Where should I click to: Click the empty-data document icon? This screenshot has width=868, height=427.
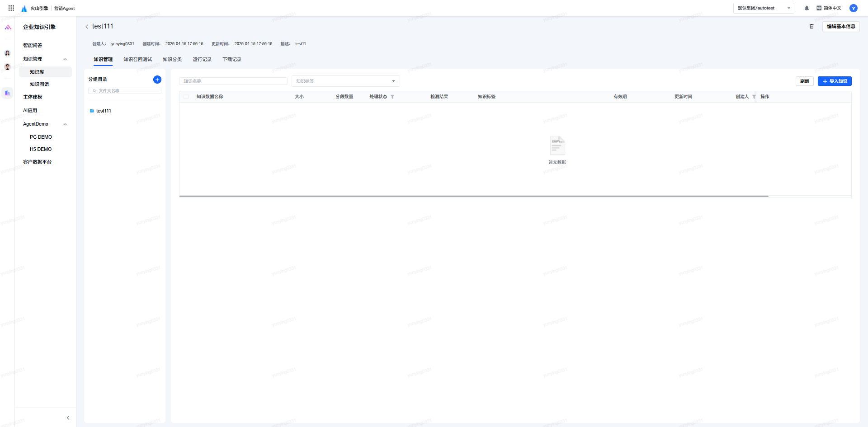[x=557, y=145]
